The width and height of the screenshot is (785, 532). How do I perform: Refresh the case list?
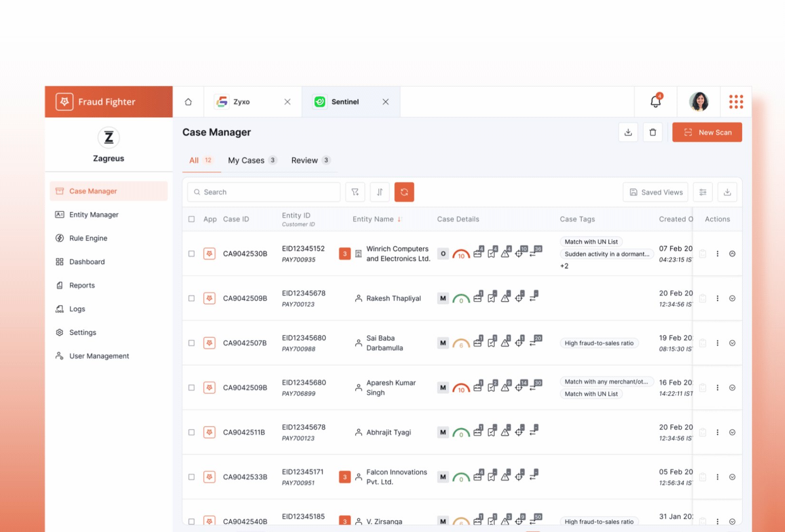(404, 192)
